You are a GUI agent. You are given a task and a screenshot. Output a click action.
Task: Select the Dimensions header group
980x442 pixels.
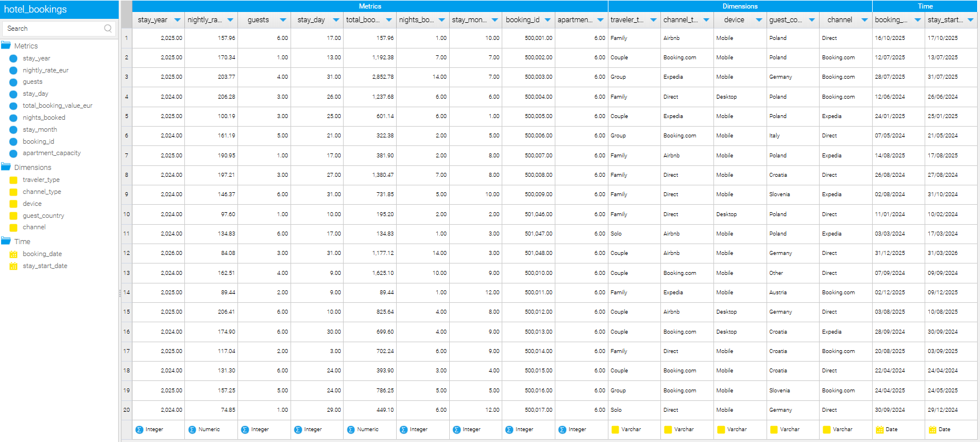[740, 6]
